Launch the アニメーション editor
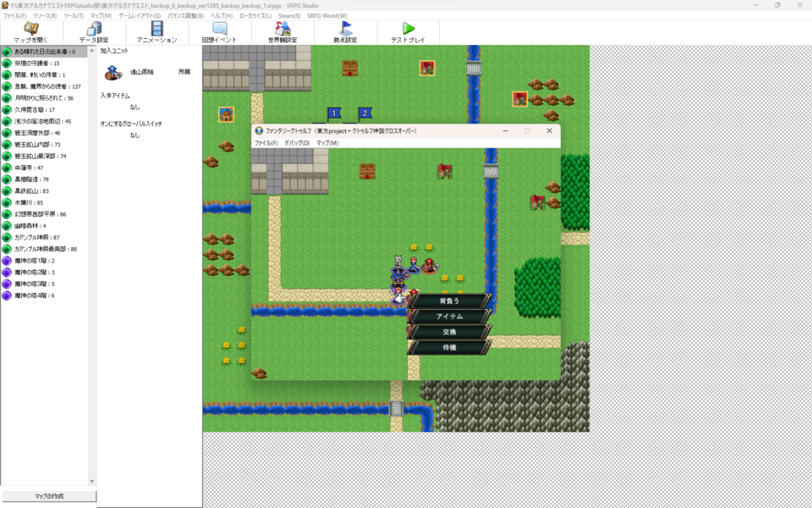Screen dimensions: 812x508 tap(156, 32)
